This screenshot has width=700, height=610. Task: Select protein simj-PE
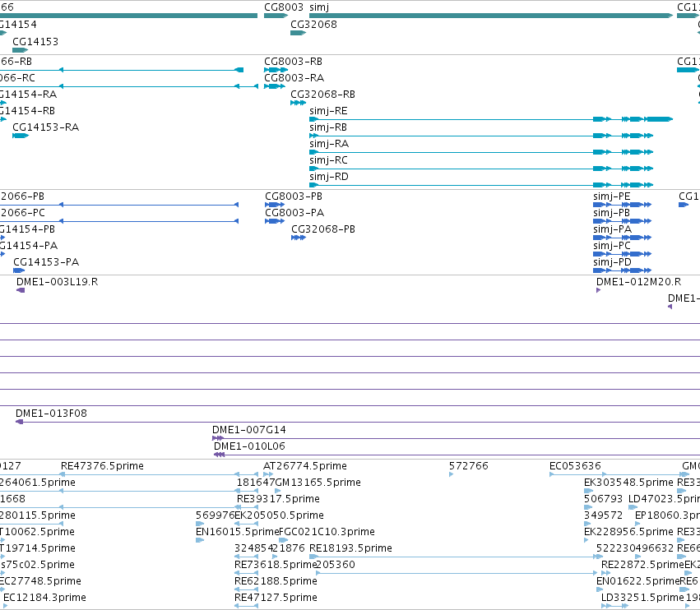[623, 205]
